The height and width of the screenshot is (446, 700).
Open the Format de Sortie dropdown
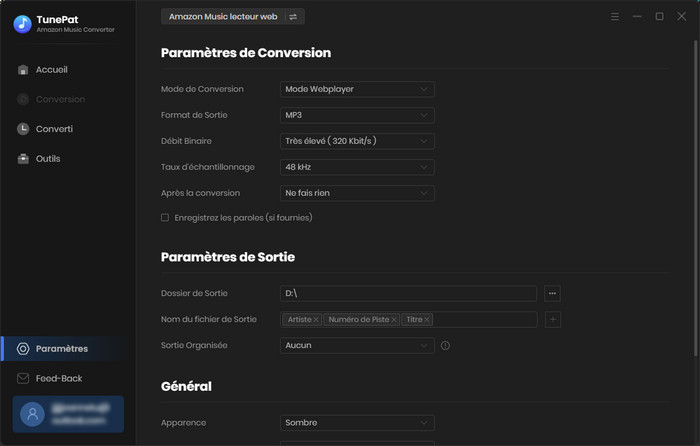(357, 115)
